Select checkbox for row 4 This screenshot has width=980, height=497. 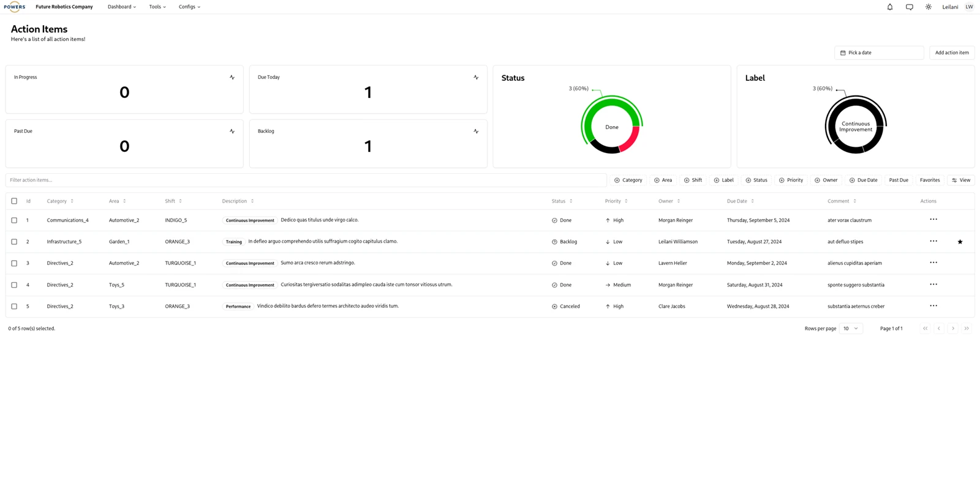point(14,285)
